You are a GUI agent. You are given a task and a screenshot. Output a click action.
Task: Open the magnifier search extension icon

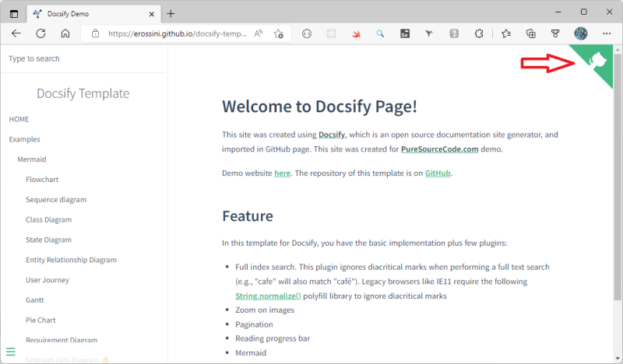(x=380, y=33)
